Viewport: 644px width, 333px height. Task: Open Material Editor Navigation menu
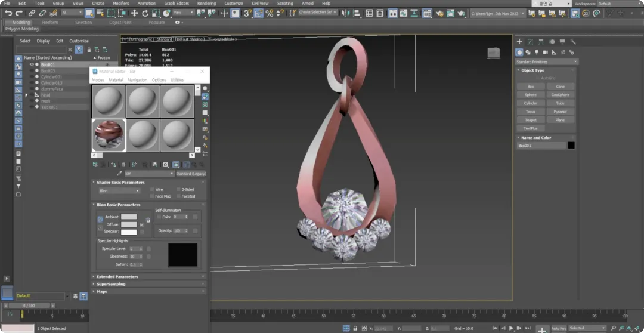[x=137, y=80]
